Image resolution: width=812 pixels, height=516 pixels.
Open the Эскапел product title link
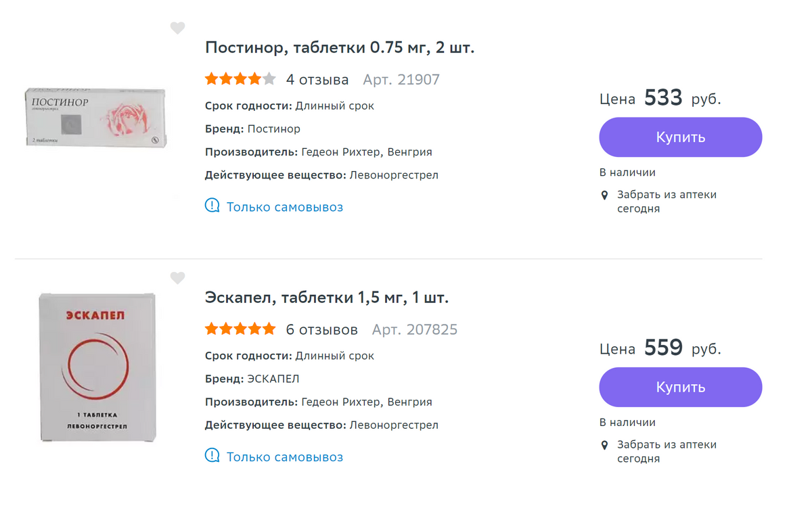pyautogui.click(x=327, y=298)
